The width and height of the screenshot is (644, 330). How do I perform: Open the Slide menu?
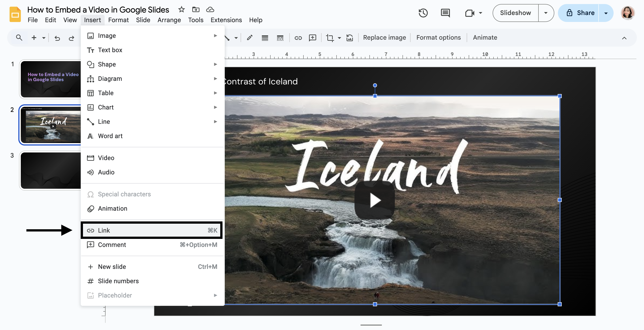click(143, 20)
